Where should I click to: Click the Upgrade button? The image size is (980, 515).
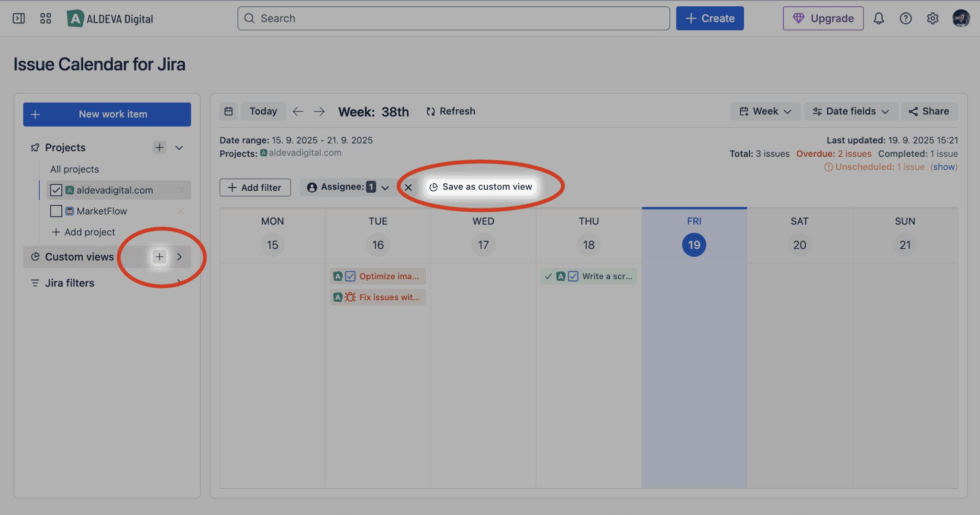tap(823, 18)
